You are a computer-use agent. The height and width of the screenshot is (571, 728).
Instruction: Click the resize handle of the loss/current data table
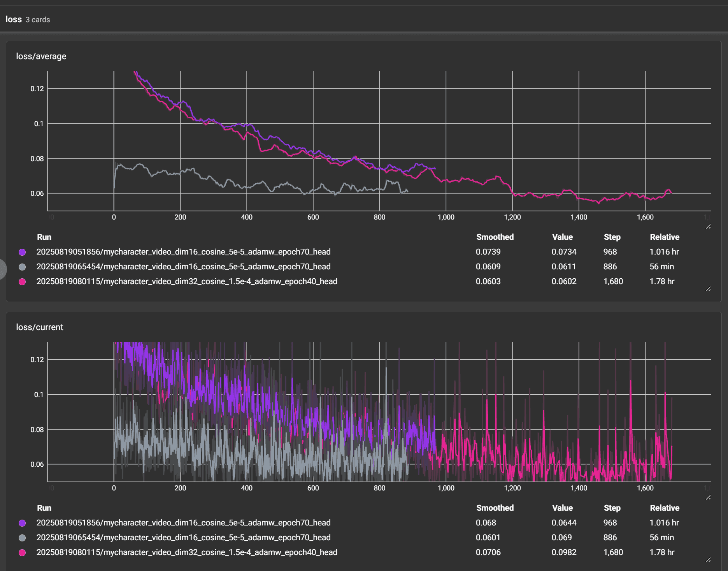coord(708,560)
